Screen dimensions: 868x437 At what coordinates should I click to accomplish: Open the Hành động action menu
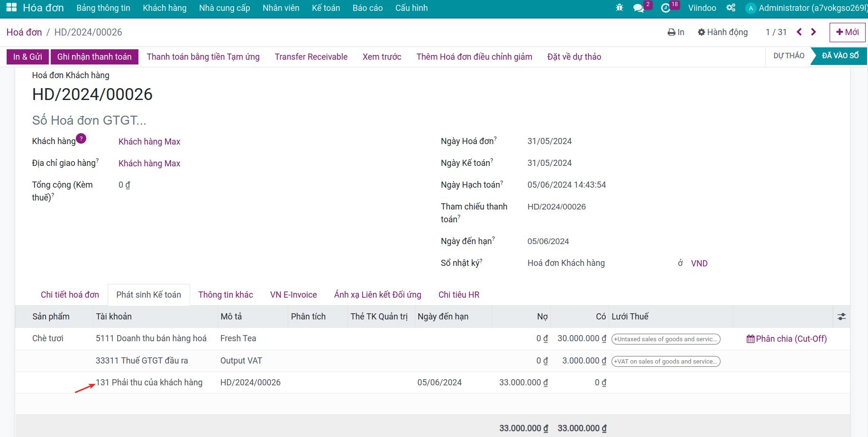point(723,32)
